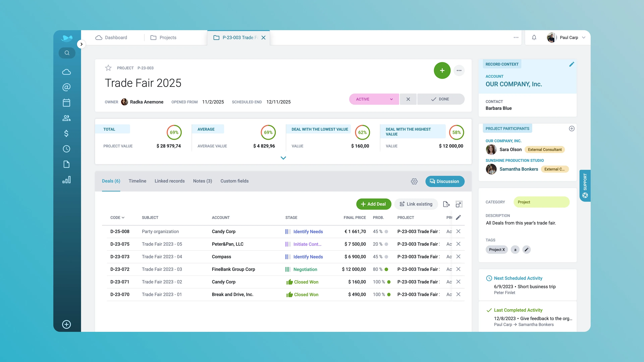Go to the Dashboard tab

pyautogui.click(x=111, y=38)
